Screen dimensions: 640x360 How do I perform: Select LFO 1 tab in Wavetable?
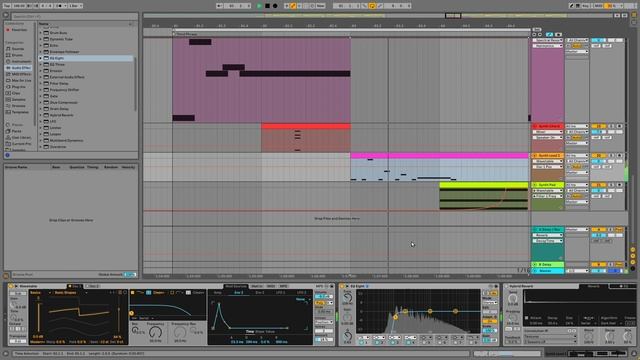point(280,293)
